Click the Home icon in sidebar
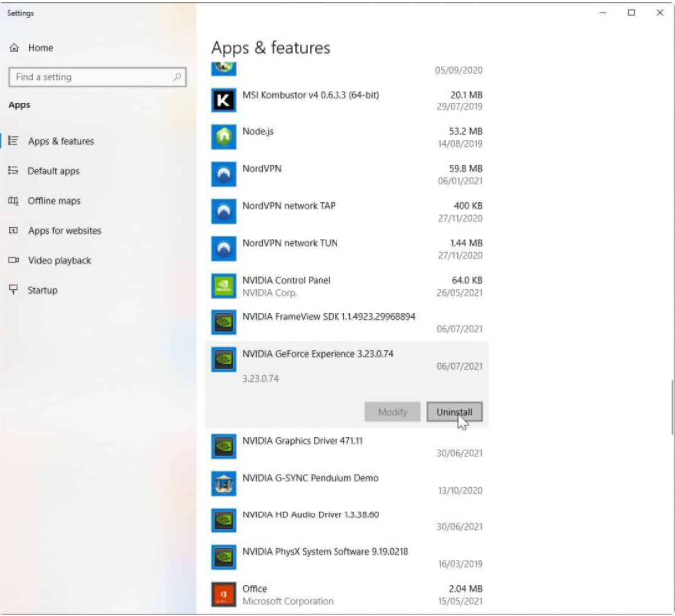The height and width of the screenshot is (616, 675). tap(14, 48)
